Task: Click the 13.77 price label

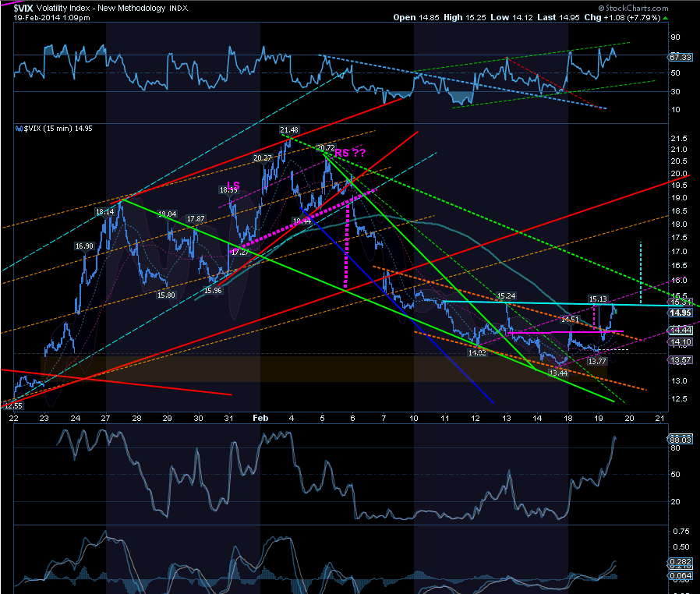Action: [x=597, y=362]
